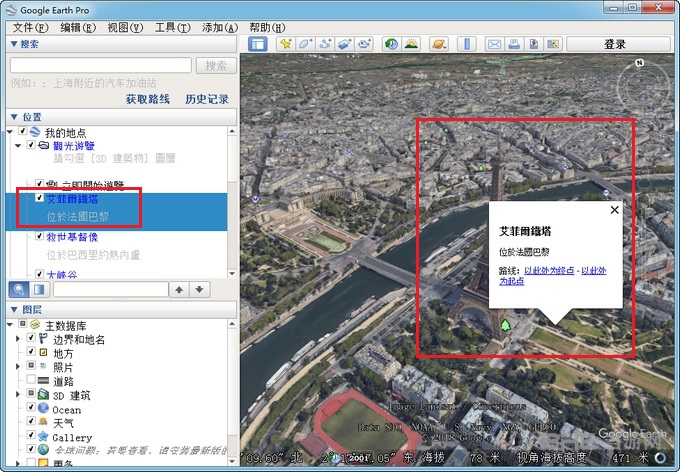Click the 3D 建筑 layer building icon
The image size is (680, 472).
click(x=43, y=394)
